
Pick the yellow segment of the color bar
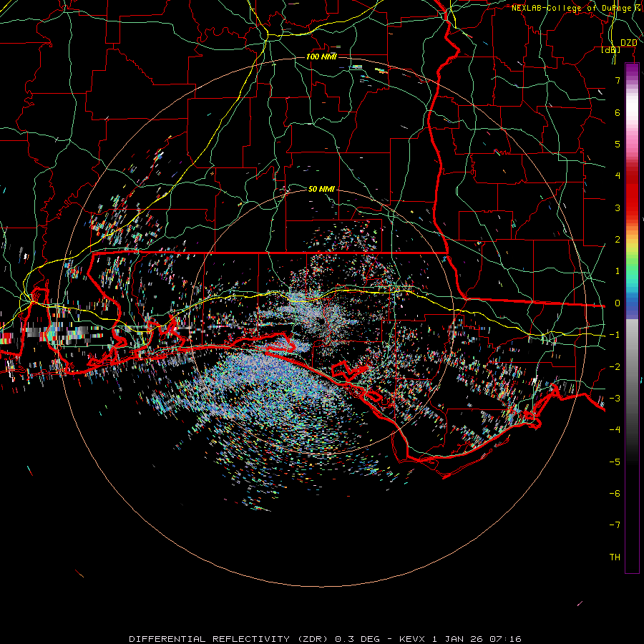pos(632,245)
